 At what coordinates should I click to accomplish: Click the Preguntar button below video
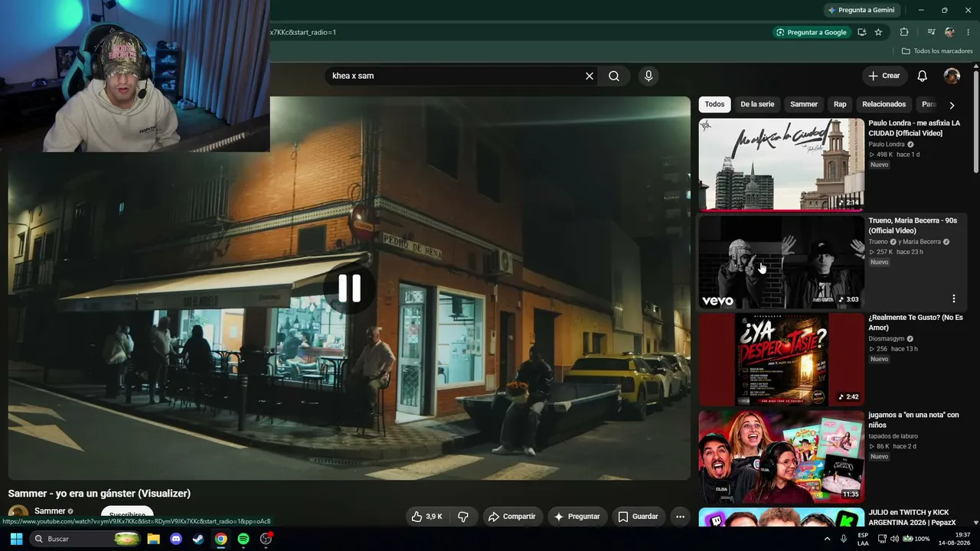click(577, 517)
